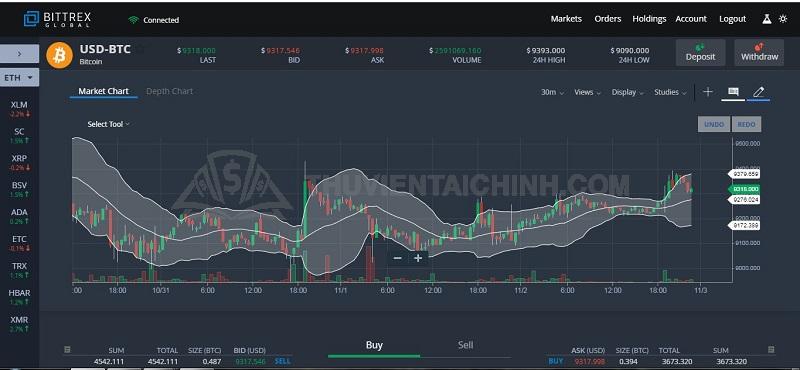The image size is (800, 370).
Task: Open the Studies dropdown
Action: point(670,92)
